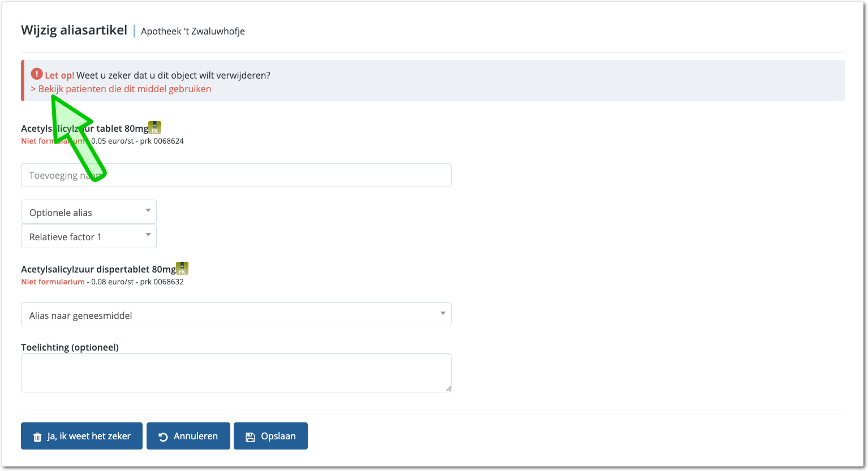Click FK icon beside Acetylsalicylzuur dispertablet 80mg
The image size is (868, 471).
pyautogui.click(x=182, y=269)
